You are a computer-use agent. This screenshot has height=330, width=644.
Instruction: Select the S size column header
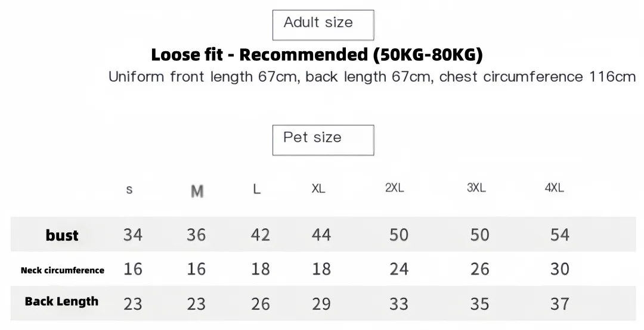(x=129, y=189)
